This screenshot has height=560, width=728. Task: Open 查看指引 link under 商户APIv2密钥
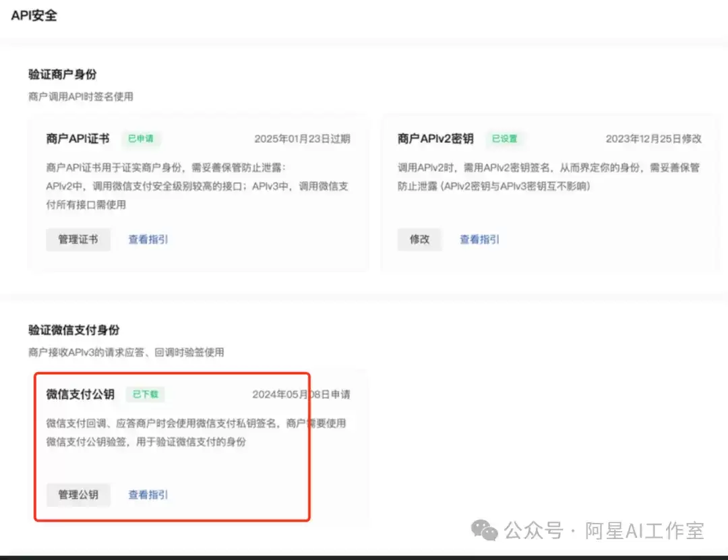click(x=479, y=239)
